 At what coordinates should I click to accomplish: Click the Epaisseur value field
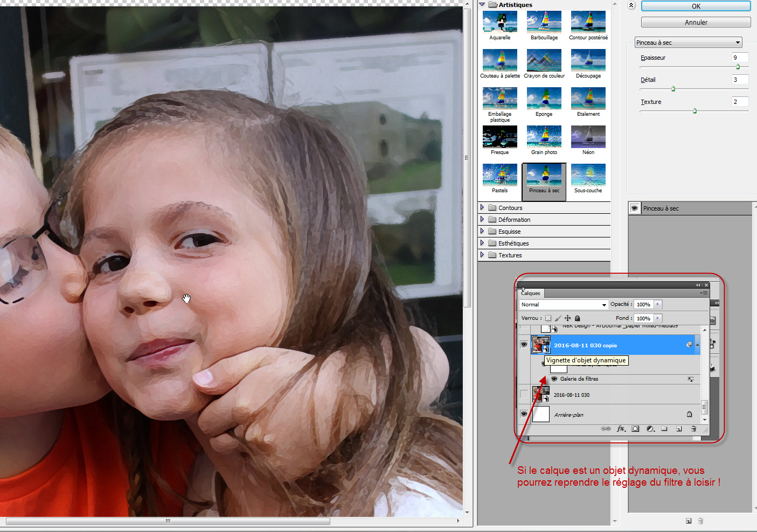point(740,58)
